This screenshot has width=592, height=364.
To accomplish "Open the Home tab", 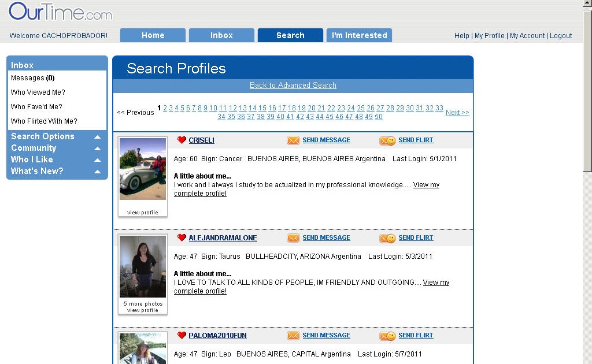I will (153, 35).
